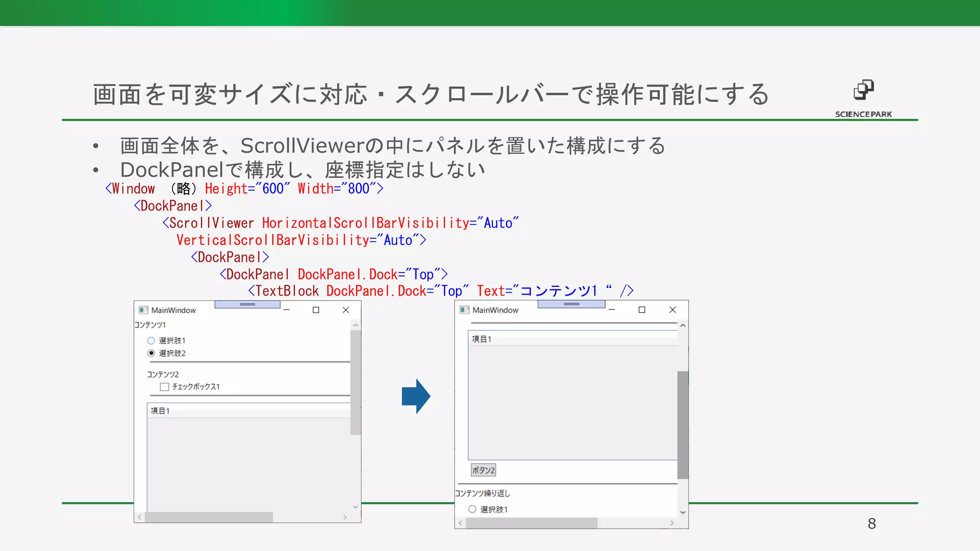Viewport: 980px width, 551px height.
Task: Click the SCIENCEPARK logo
Action: 863,99
